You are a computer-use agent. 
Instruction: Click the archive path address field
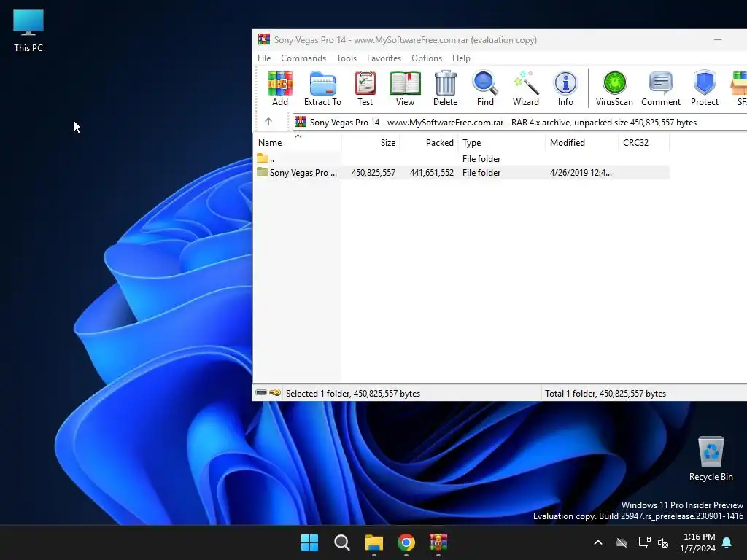click(519, 122)
